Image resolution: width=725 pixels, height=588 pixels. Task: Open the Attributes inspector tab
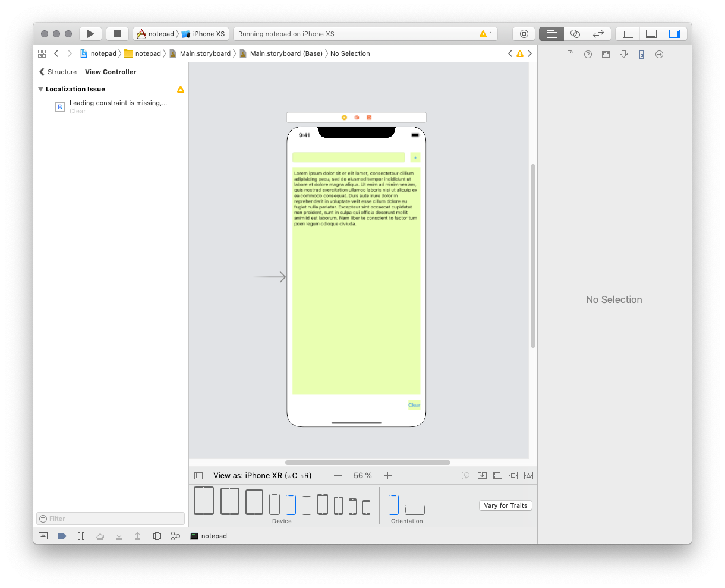[623, 54]
